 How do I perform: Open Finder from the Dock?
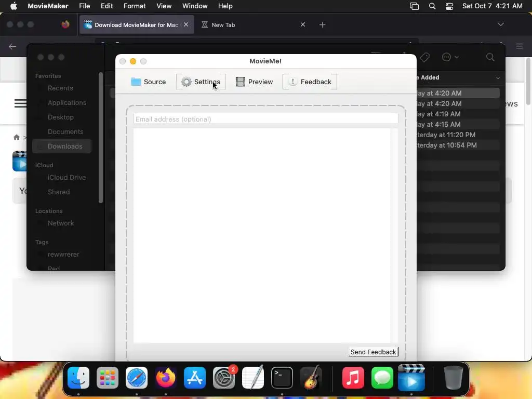click(78, 378)
